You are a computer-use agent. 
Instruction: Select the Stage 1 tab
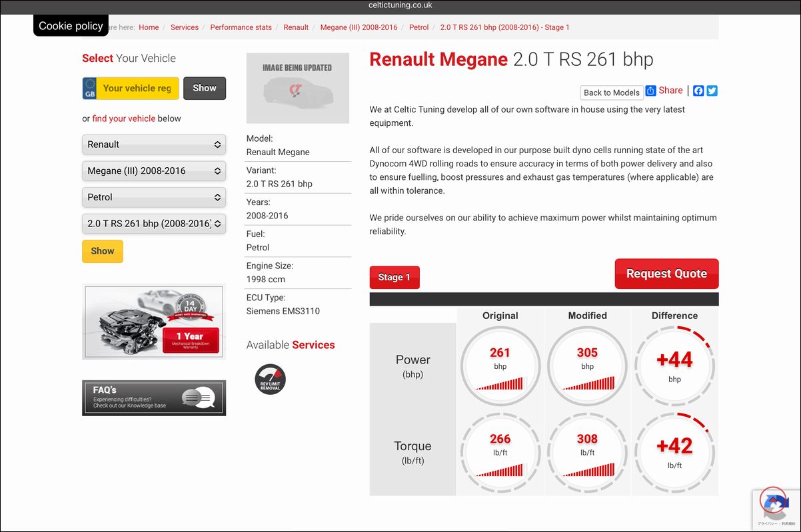395,278
